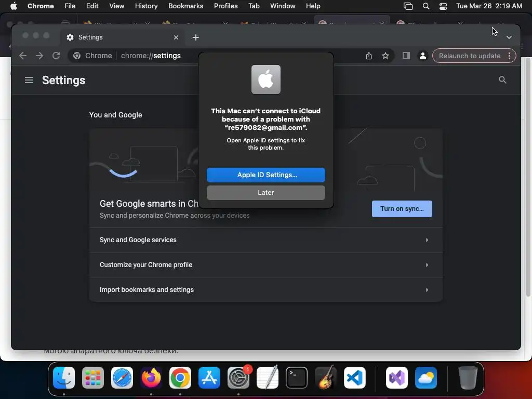Go back with the back arrow
The width and height of the screenshot is (532, 399).
(23, 56)
